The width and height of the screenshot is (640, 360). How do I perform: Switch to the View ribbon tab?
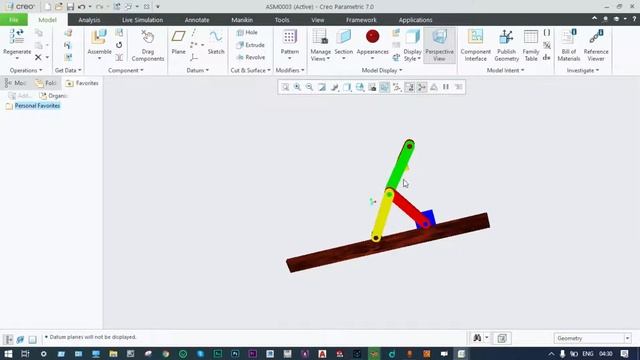(x=318, y=20)
